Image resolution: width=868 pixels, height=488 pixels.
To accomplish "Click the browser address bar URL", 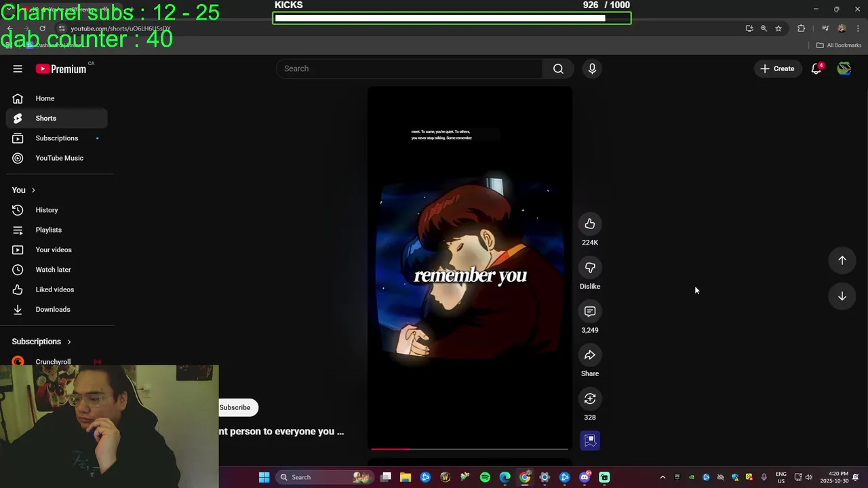I will 121,28.
